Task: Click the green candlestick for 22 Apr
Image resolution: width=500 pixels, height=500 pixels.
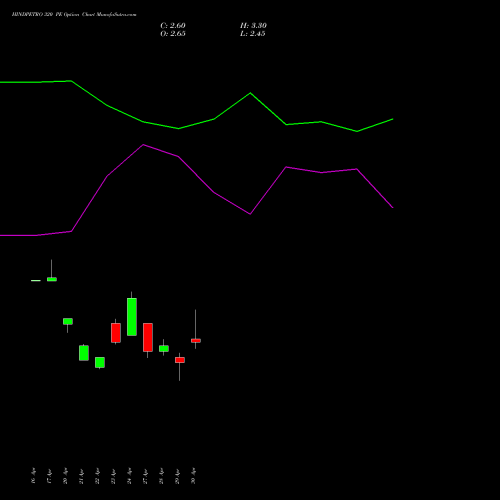Action: click(100, 362)
